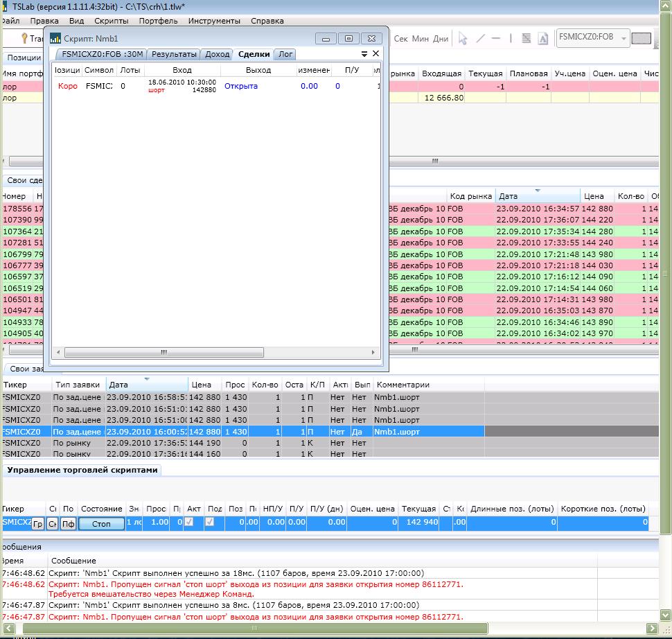Click the 'Пф' button in script row

pyautogui.click(x=68, y=524)
